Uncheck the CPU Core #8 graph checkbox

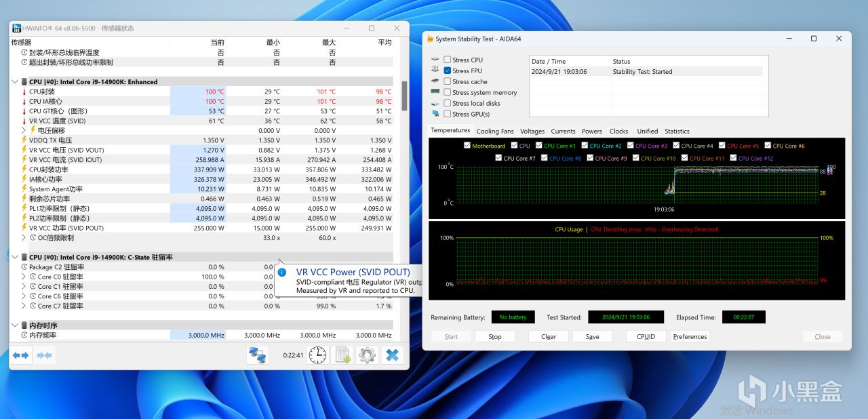click(x=545, y=159)
